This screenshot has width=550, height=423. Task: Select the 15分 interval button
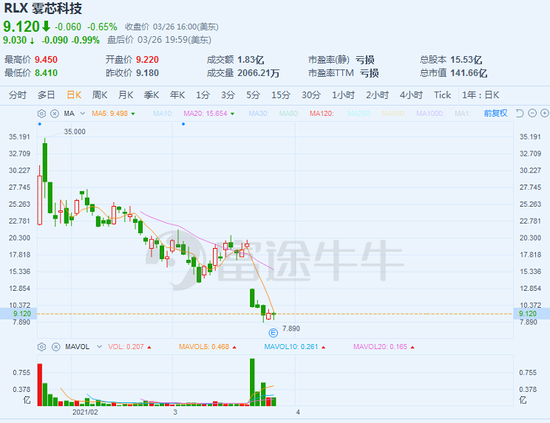[281, 95]
